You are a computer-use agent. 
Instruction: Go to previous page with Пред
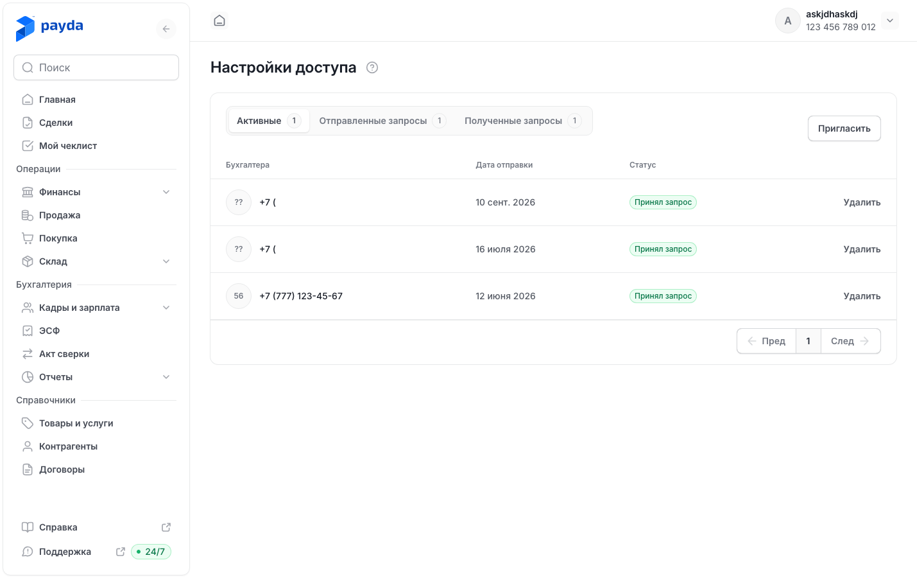[767, 341]
